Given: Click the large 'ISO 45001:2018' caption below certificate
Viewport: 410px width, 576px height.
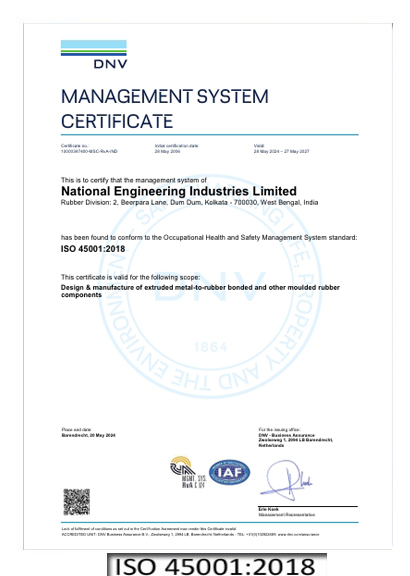Looking at the screenshot, I should (x=215, y=566).
